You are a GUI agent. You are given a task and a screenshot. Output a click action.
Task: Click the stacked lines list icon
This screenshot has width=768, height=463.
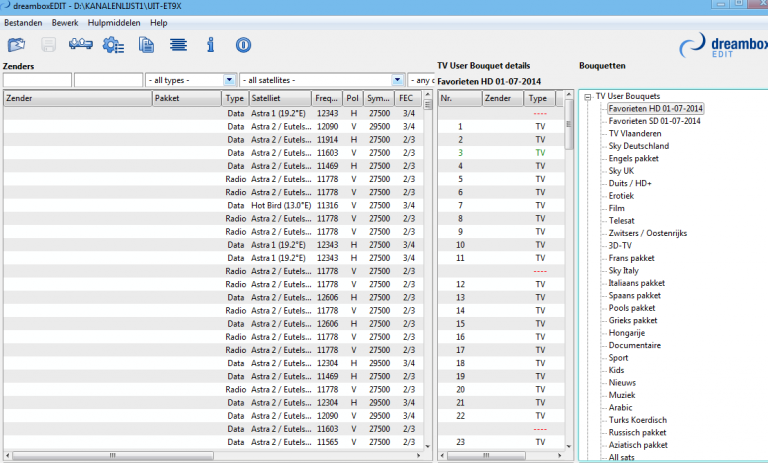click(x=178, y=44)
